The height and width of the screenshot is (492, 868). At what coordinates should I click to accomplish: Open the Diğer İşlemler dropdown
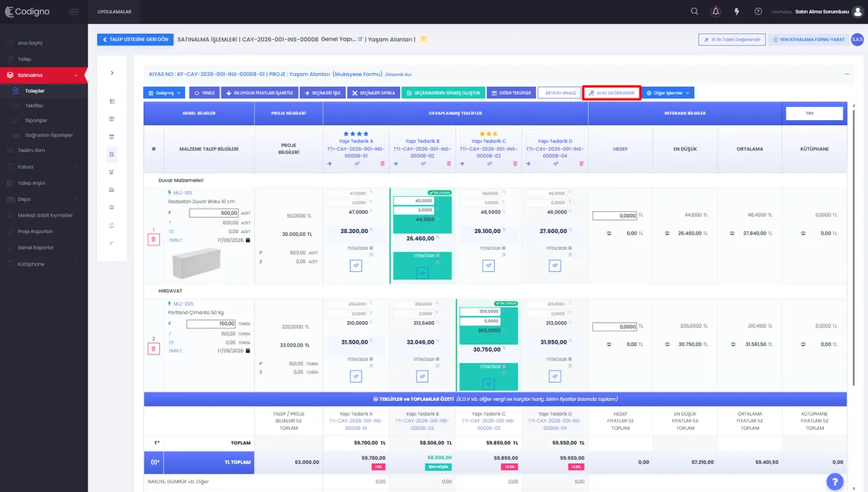pos(668,93)
